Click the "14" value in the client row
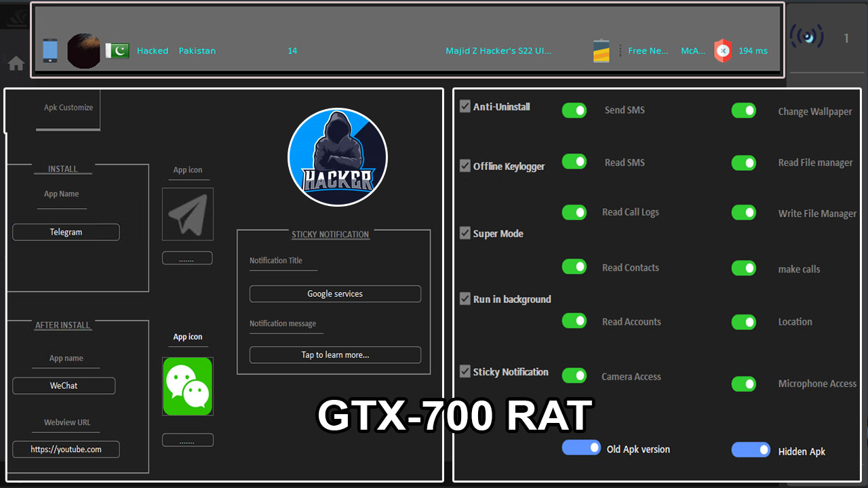 [x=292, y=51]
